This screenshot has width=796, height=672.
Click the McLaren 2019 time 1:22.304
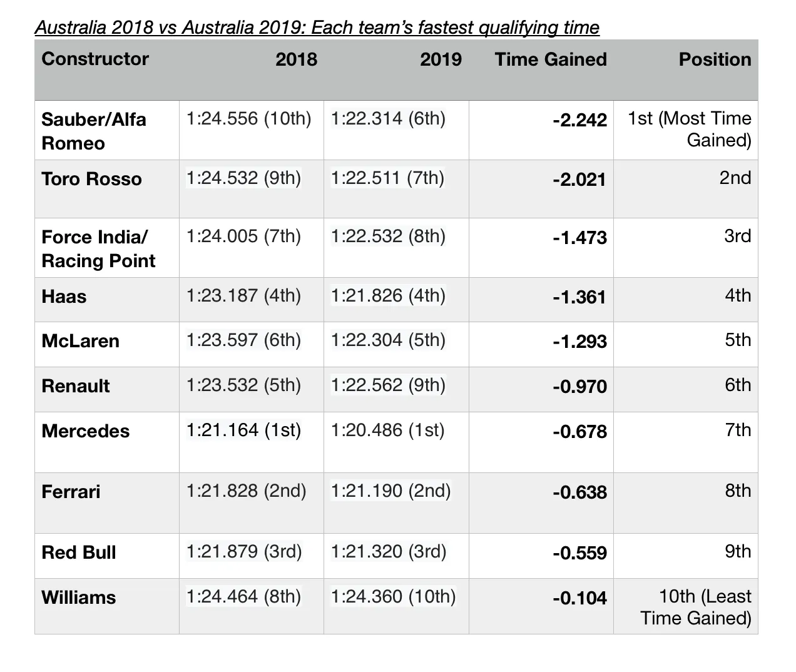388,340
